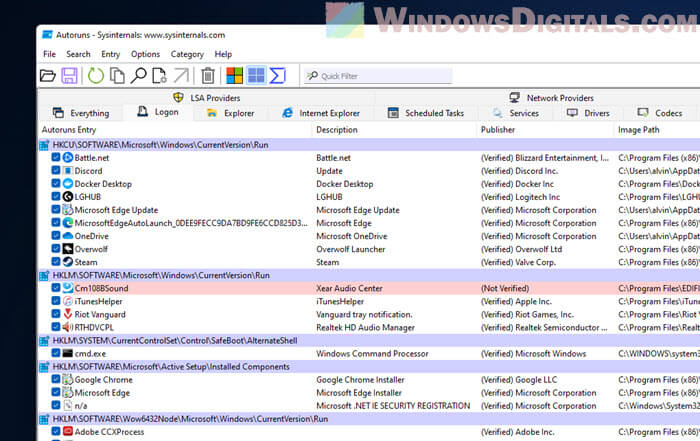Click the Delete trash can icon
700x441 pixels.
pos(208,76)
